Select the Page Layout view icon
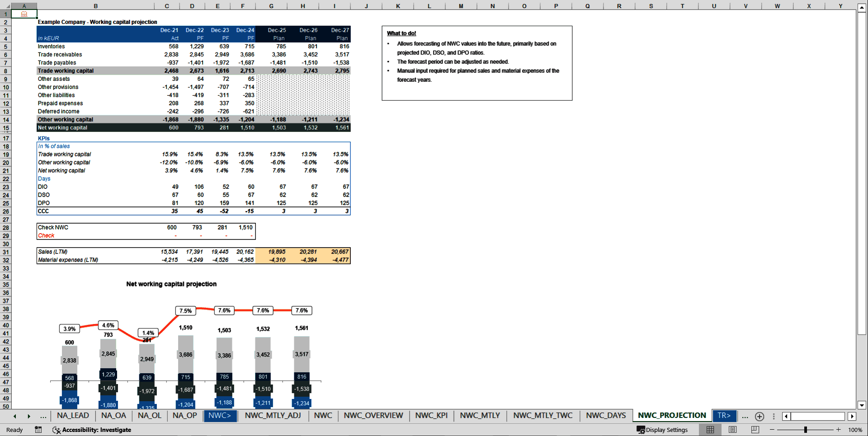Screen dimensions: 868x436 (733, 430)
